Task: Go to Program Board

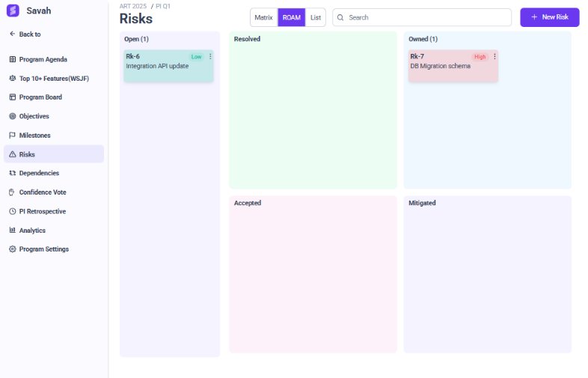Action: click(40, 97)
